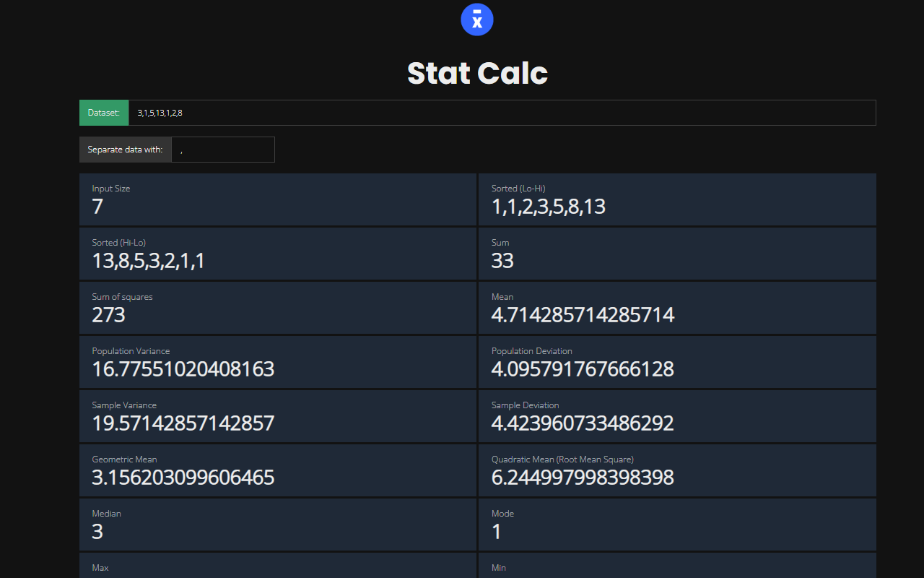Click the green Dataset label
The image size is (924, 578).
point(104,113)
